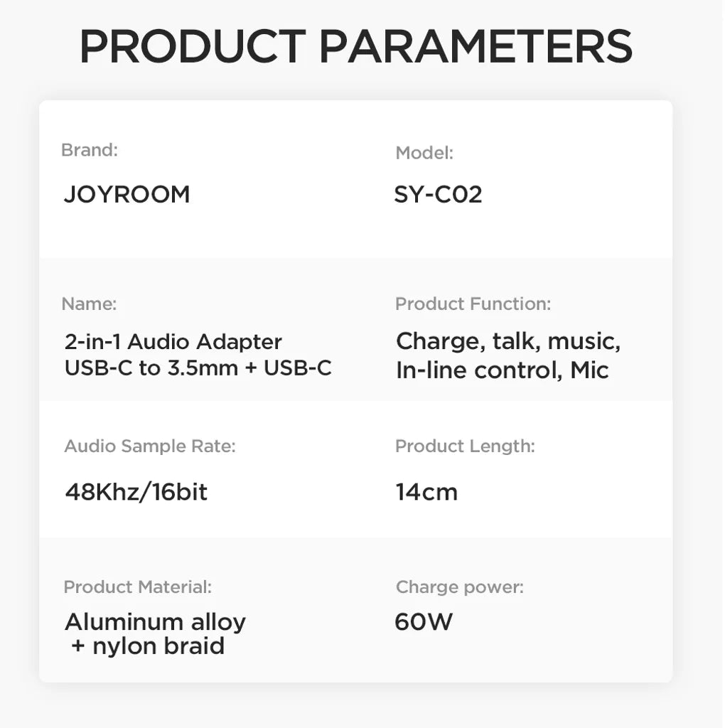Click the USB-C to 3.5mm + USB-C line
The width and height of the screenshot is (725, 728).
pos(198,368)
